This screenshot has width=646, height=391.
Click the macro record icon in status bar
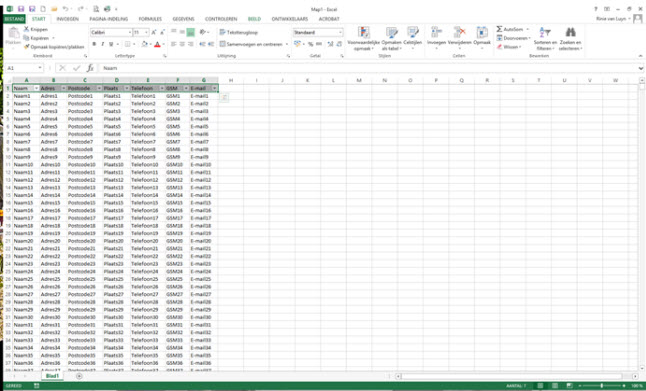coord(37,386)
